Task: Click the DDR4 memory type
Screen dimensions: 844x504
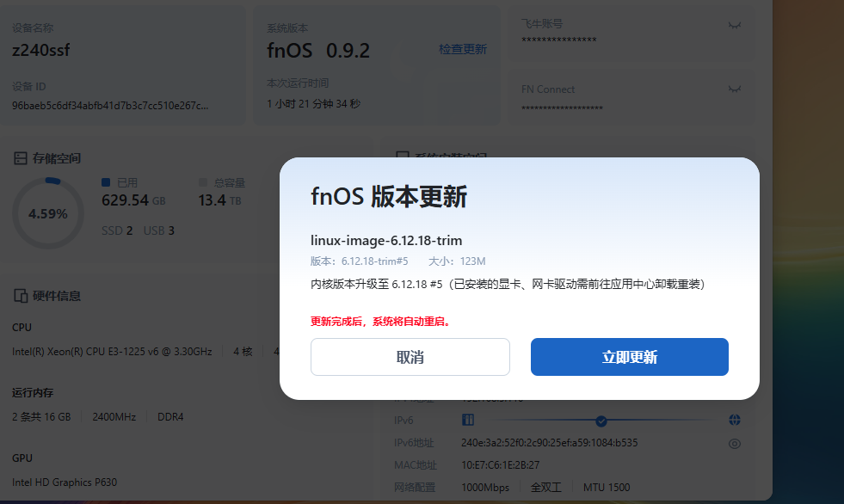Action: tap(170, 417)
